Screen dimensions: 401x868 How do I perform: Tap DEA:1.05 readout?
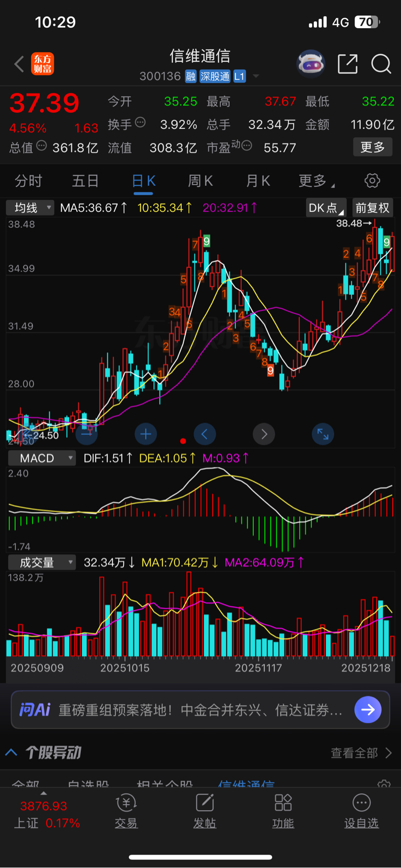point(167,458)
